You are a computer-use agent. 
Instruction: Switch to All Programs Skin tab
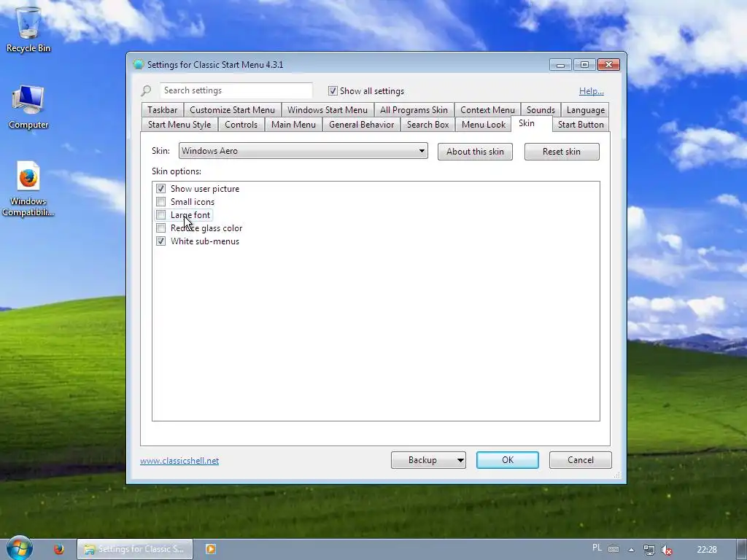[x=414, y=110]
